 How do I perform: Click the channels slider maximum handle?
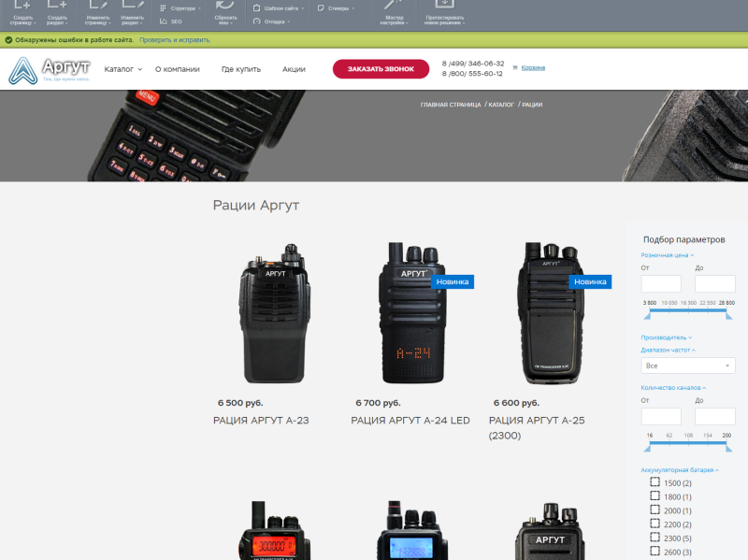click(x=728, y=448)
